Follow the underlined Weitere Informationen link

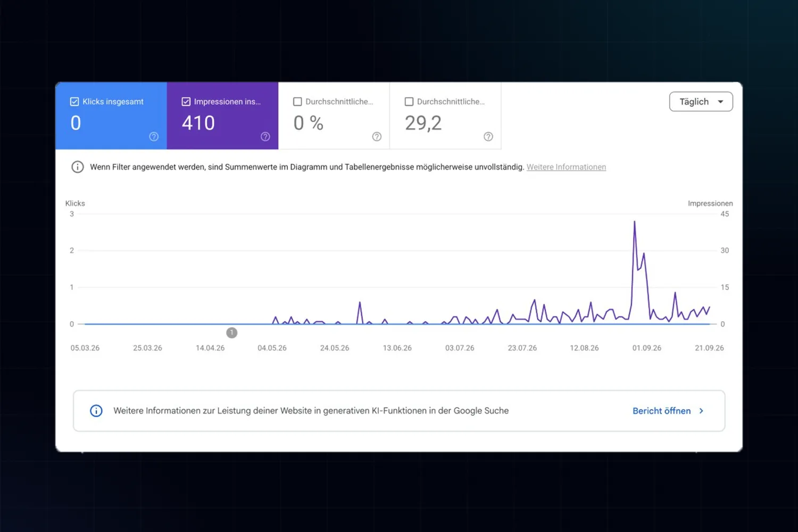(566, 167)
